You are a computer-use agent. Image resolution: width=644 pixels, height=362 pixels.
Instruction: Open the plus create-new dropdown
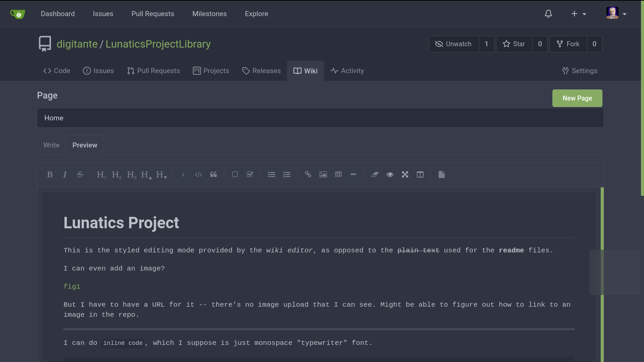point(578,14)
